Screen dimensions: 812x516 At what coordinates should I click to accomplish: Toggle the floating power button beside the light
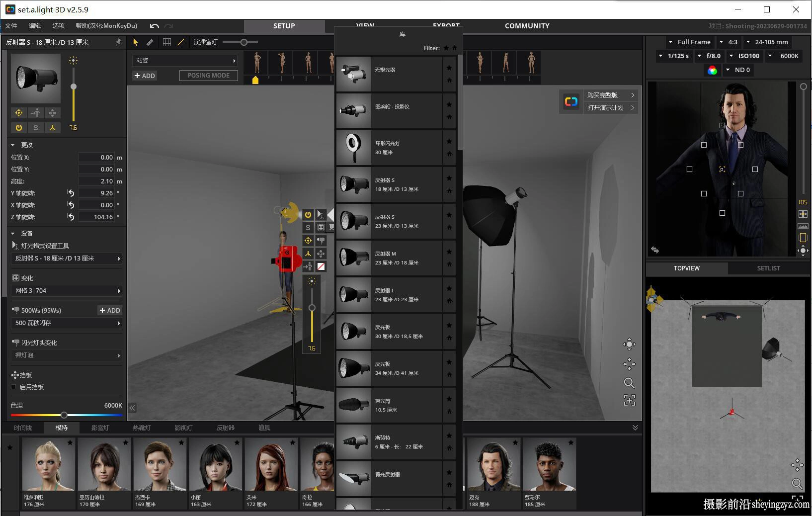308,215
